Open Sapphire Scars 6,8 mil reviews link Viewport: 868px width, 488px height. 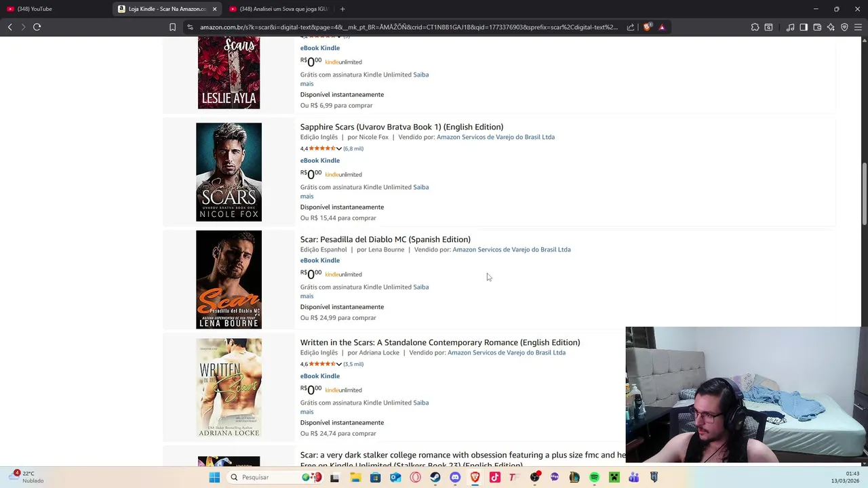coord(353,148)
